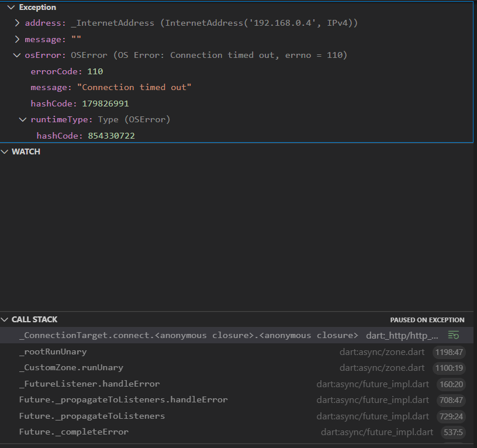
Task: Select the _FutureListener.handleError stack frame
Action: click(237, 384)
